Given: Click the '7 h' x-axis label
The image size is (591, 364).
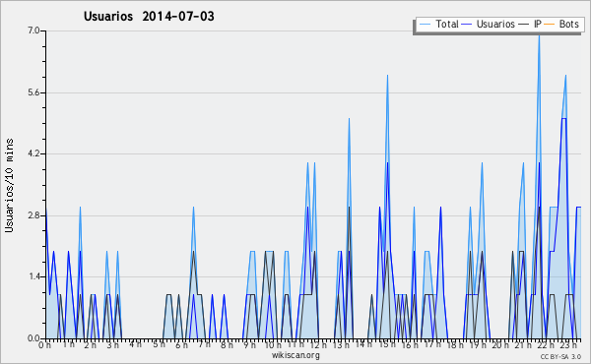Looking at the screenshot, I should click(x=206, y=344).
